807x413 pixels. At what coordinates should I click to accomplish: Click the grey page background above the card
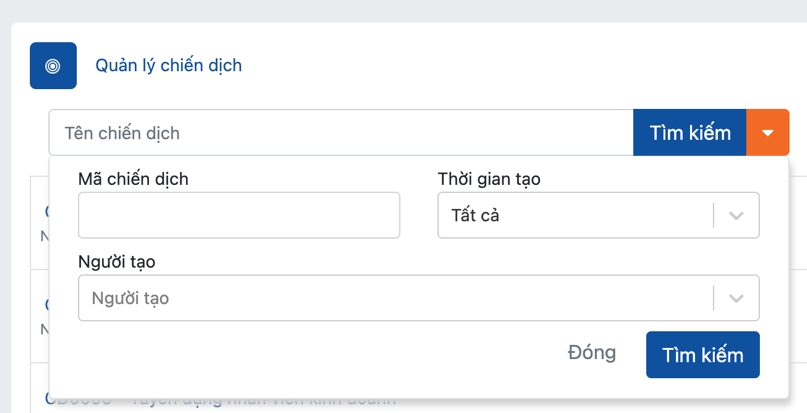pyautogui.click(x=400, y=10)
